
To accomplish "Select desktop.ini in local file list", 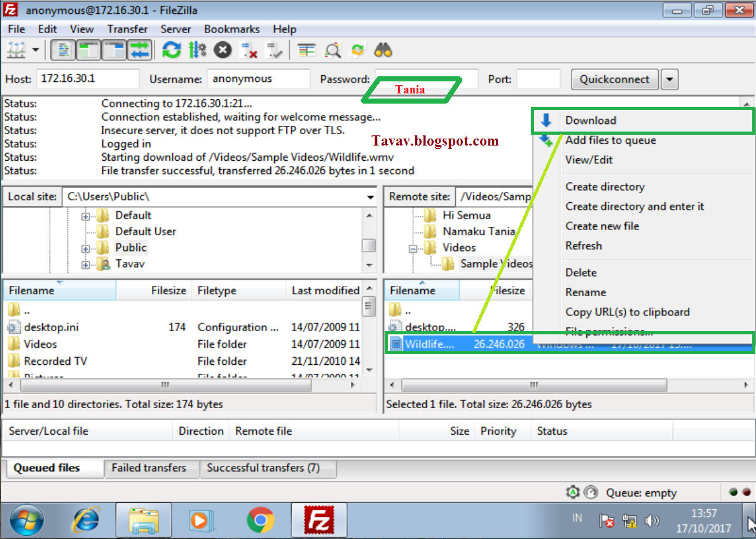I will tap(51, 327).
